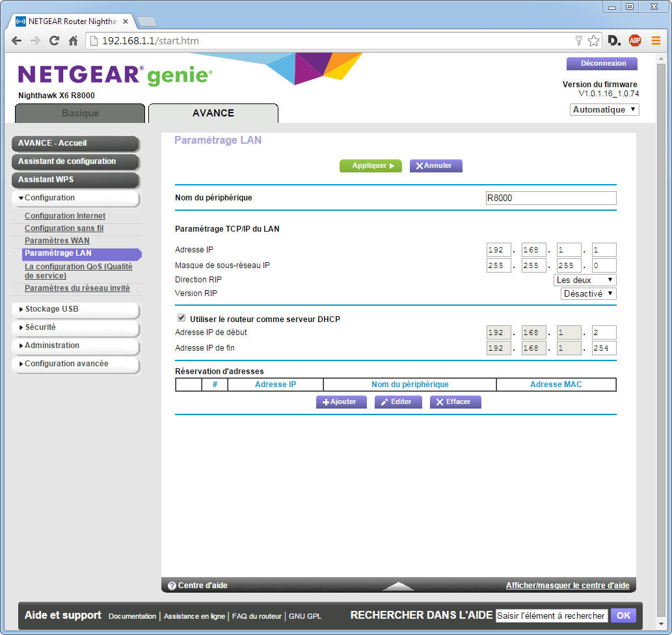The image size is (672, 635).
Task: Click the Nom du périphérique text field
Action: click(x=550, y=198)
